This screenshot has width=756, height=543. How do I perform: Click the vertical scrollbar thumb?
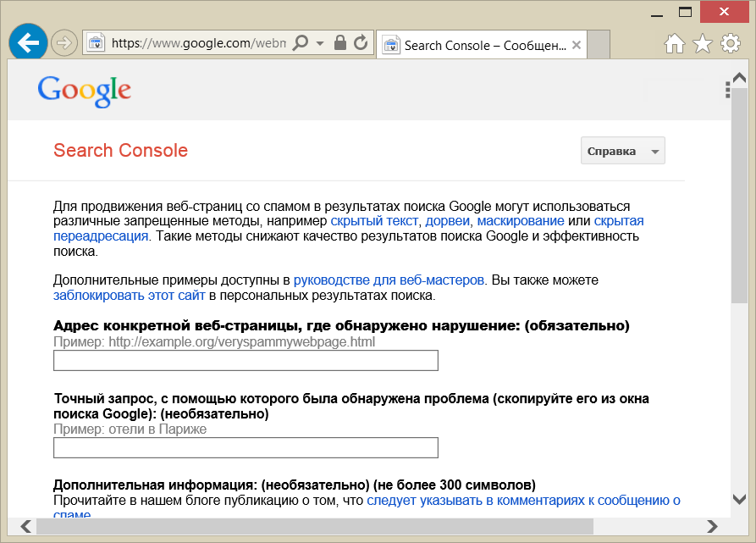739,196
